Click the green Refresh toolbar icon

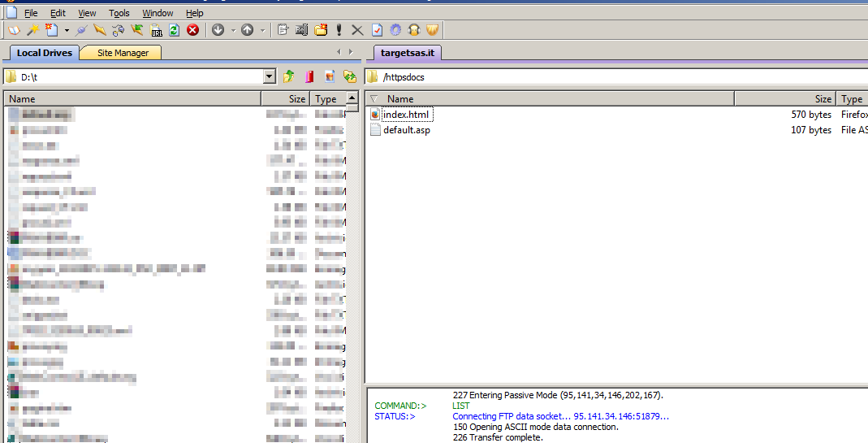174,30
